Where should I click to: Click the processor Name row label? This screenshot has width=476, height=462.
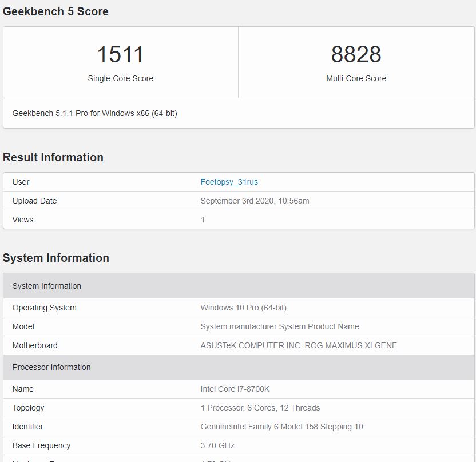pos(23,389)
